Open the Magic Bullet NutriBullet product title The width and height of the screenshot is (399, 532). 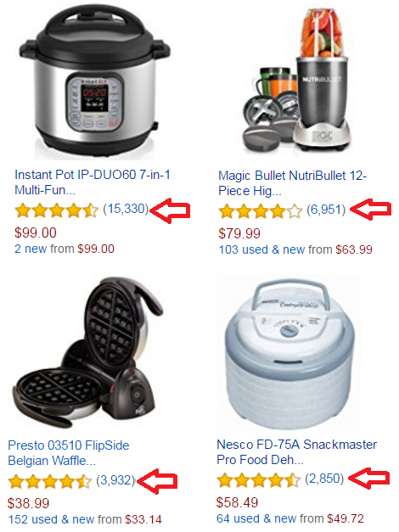[x=292, y=183]
